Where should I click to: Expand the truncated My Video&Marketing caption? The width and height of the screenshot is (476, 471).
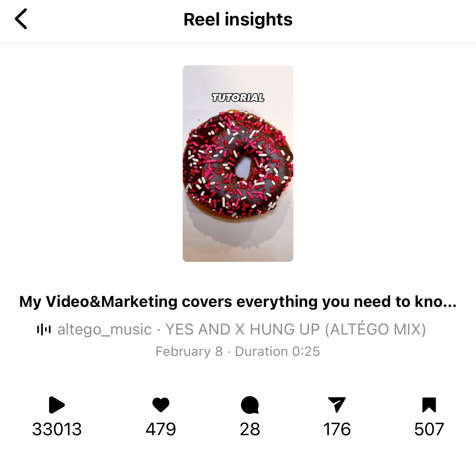(238, 302)
